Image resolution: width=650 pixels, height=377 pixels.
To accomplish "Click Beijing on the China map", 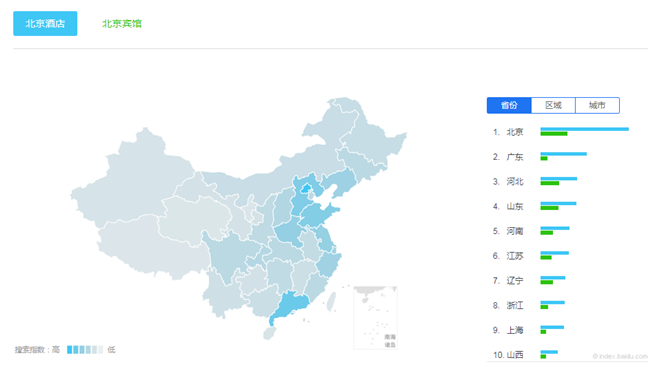I will (306, 189).
